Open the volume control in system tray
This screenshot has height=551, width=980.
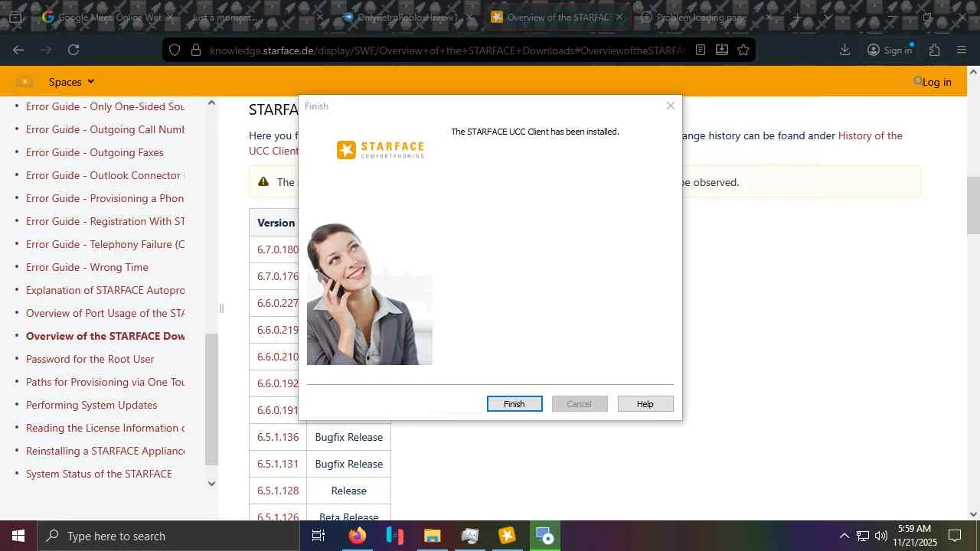881,536
